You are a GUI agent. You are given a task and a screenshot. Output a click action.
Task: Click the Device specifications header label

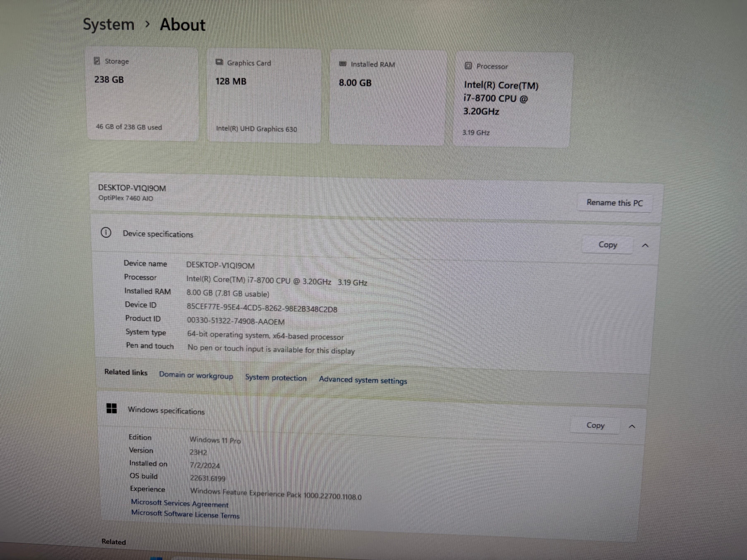[158, 234]
